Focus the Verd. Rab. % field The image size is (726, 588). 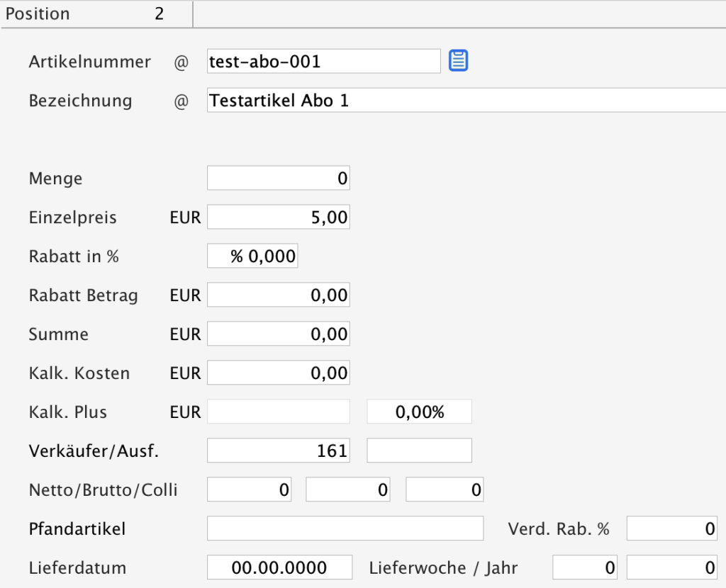pyautogui.click(x=672, y=528)
